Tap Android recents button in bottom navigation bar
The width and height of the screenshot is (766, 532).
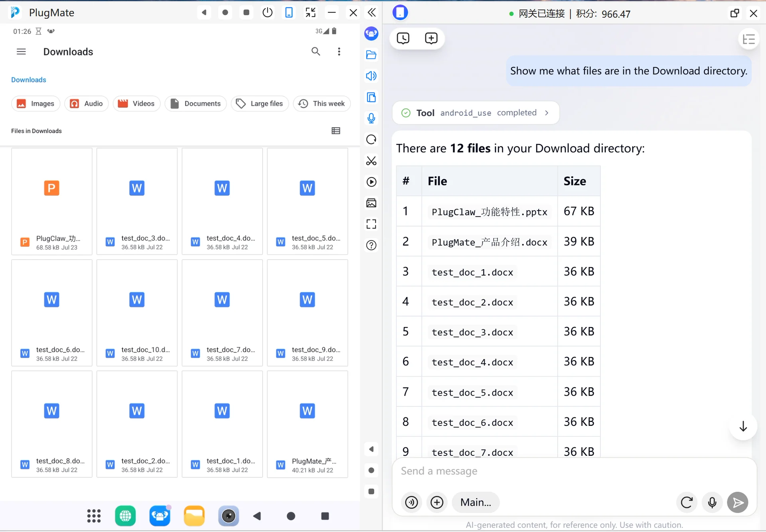325,516
